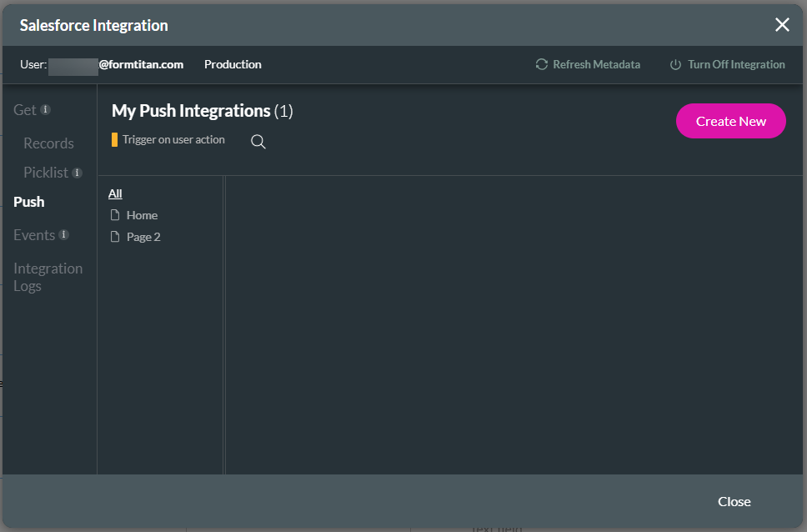
Task: Select the All filter link
Action: tap(115, 193)
